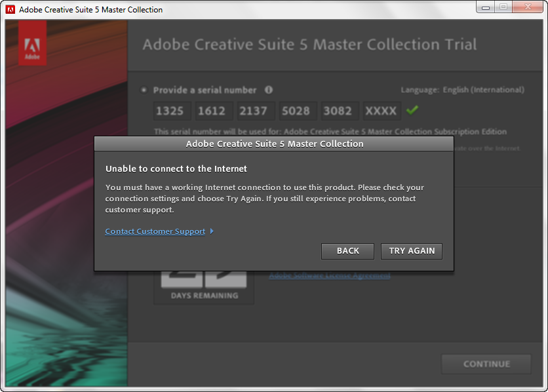
Task: Click the TRY AGAIN button
Action: coord(412,251)
